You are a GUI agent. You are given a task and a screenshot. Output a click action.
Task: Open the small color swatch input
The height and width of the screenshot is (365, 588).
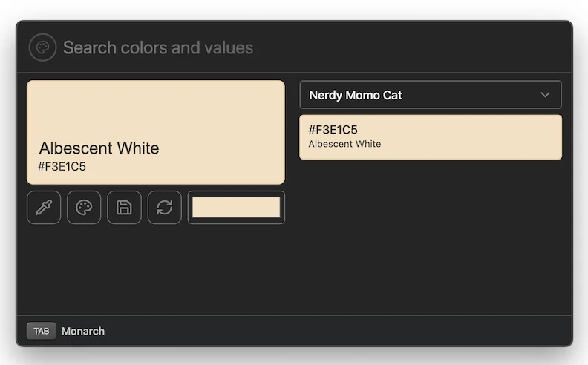click(x=236, y=208)
